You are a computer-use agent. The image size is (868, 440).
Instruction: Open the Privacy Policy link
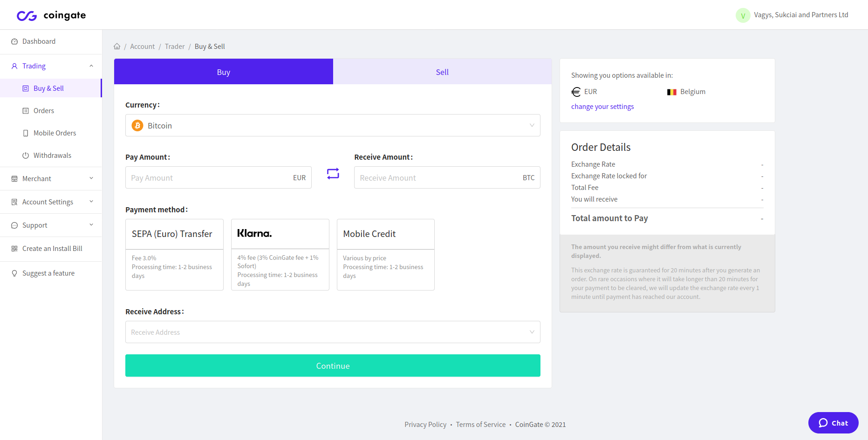(x=425, y=425)
